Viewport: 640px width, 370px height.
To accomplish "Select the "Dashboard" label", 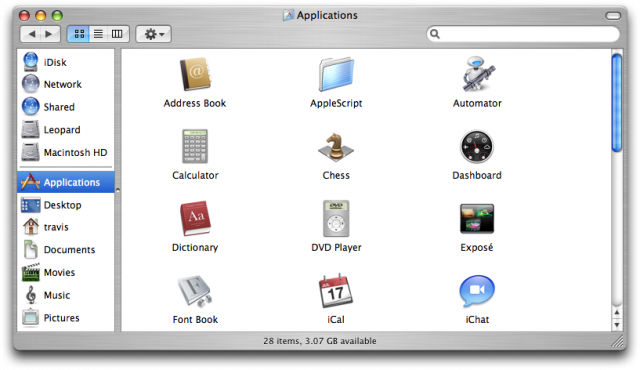I will (x=477, y=175).
